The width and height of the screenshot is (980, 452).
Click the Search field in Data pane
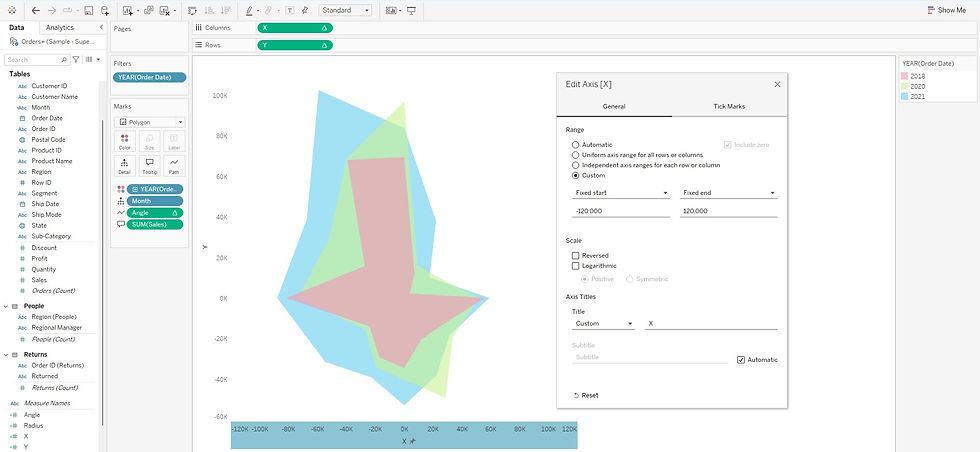pyautogui.click(x=37, y=59)
